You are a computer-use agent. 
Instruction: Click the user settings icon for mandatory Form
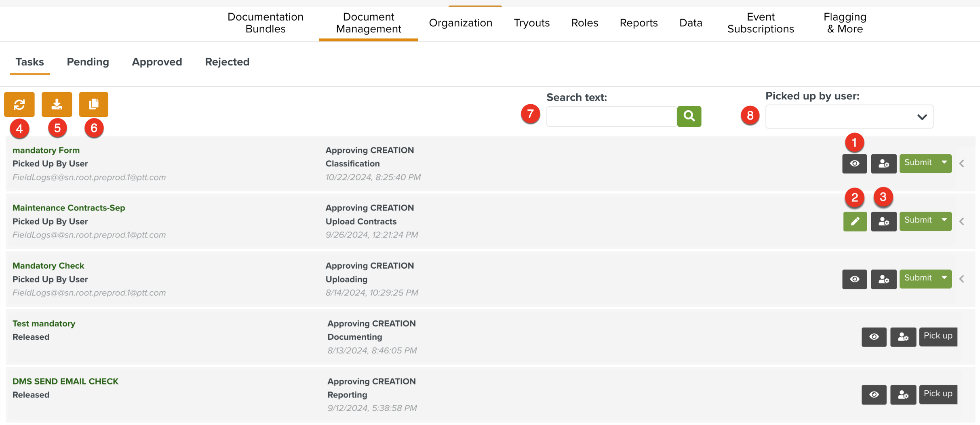tap(883, 164)
